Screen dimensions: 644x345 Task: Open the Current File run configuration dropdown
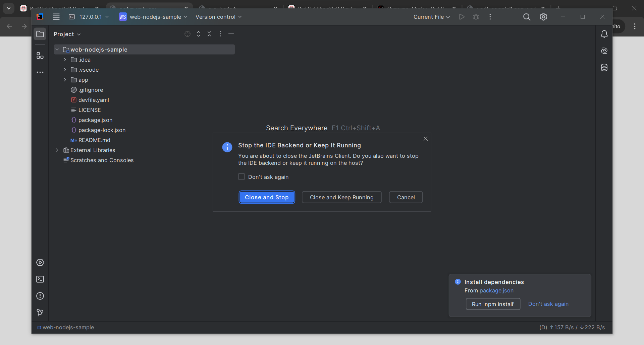pos(432,17)
